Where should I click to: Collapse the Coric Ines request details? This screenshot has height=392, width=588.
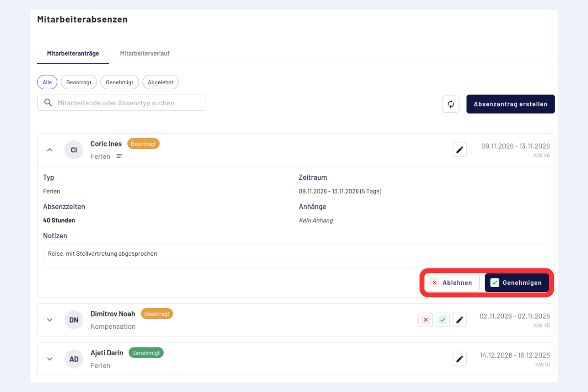click(49, 150)
